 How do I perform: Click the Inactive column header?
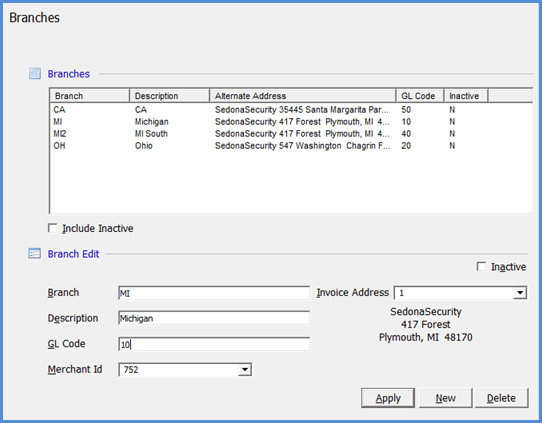click(466, 96)
